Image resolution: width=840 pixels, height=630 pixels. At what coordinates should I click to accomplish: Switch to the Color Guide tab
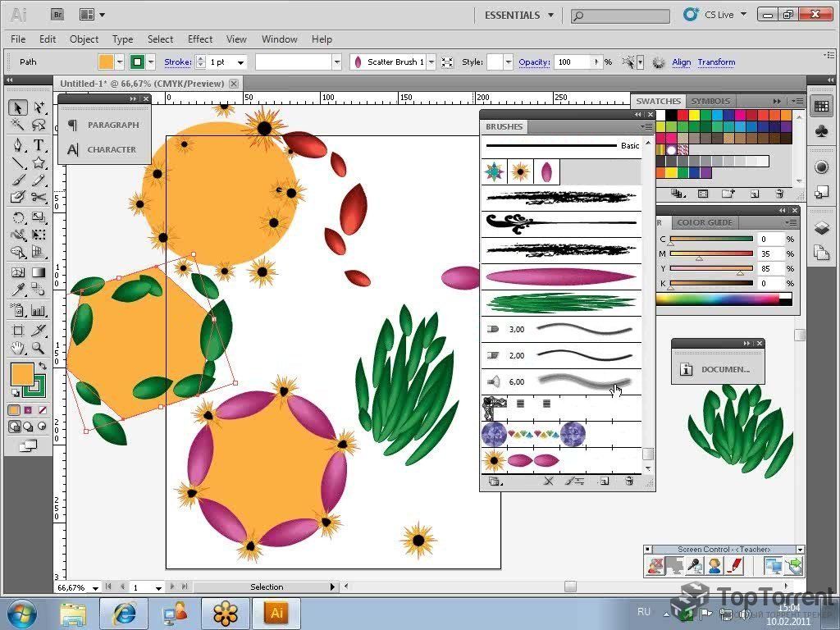click(704, 222)
